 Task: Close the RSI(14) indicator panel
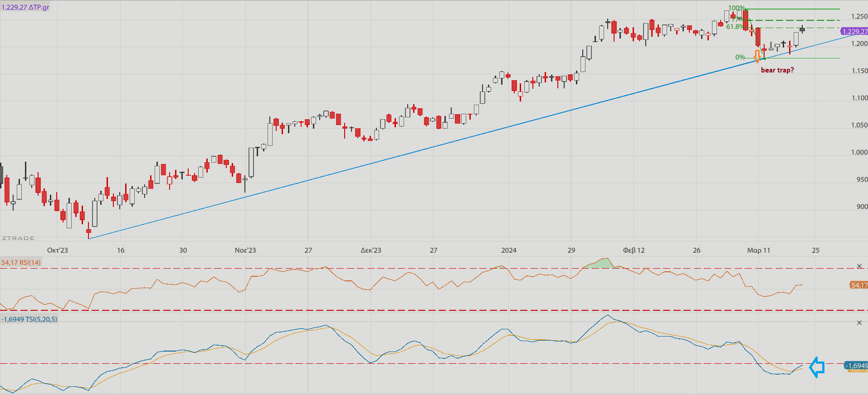859,266
